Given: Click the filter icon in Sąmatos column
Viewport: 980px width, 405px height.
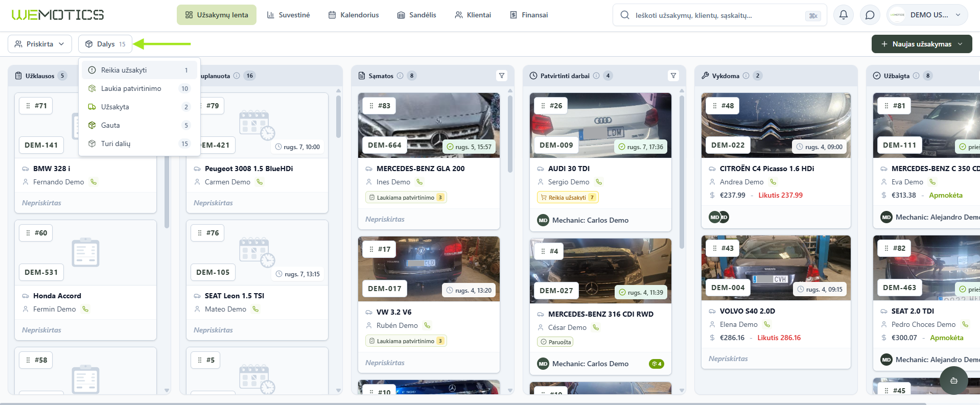Looking at the screenshot, I should [502, 76].
